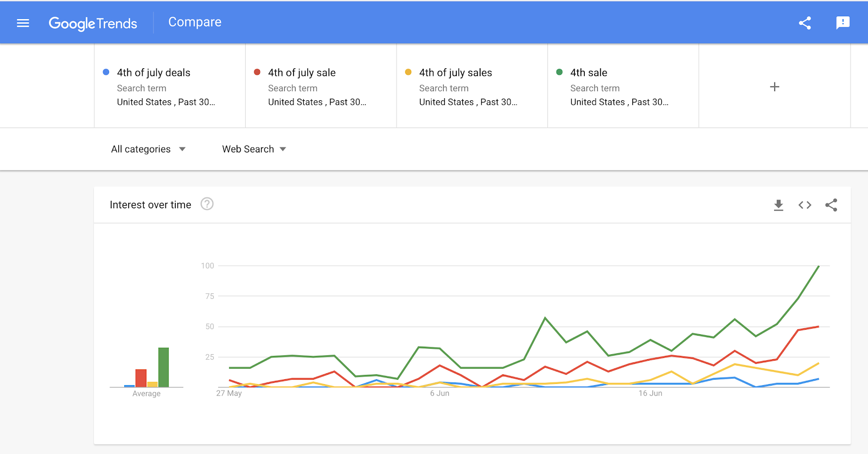Screen dimensions: 868x454
Task: Share the Interest over time chart
Action: (x=831, y=205)
